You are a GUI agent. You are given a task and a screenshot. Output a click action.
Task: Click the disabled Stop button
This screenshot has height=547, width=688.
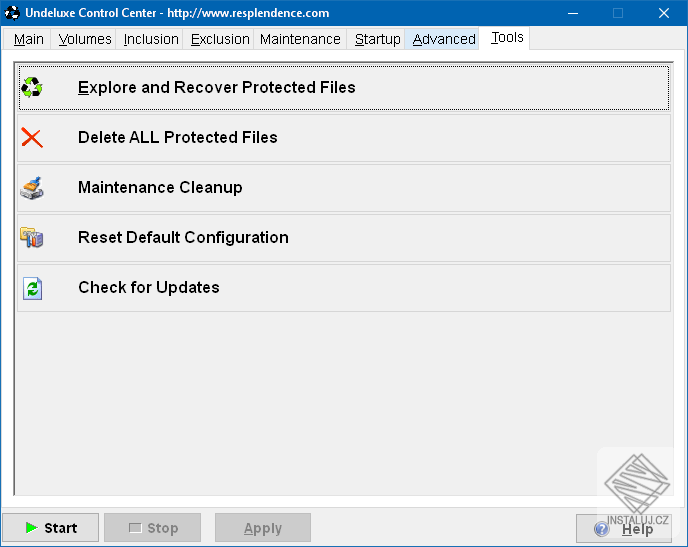click(x=153, y=528)
